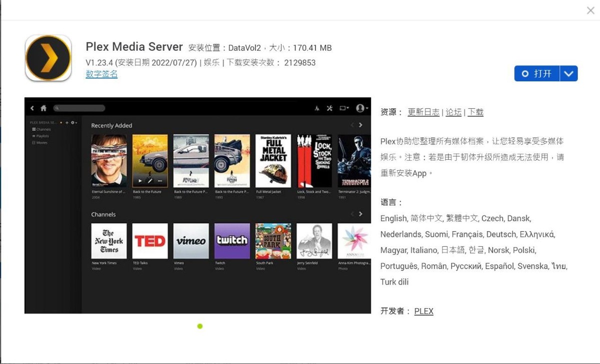Click the cast screen icon in Plex preview
Screen dimensions: 600x364
(344, 108)
